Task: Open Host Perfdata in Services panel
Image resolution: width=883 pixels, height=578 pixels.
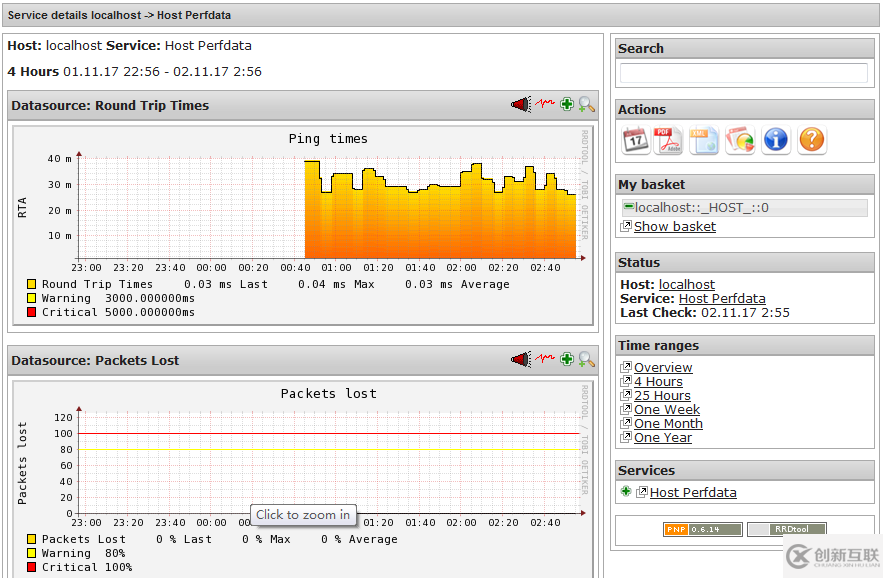Action: (693, 492)
